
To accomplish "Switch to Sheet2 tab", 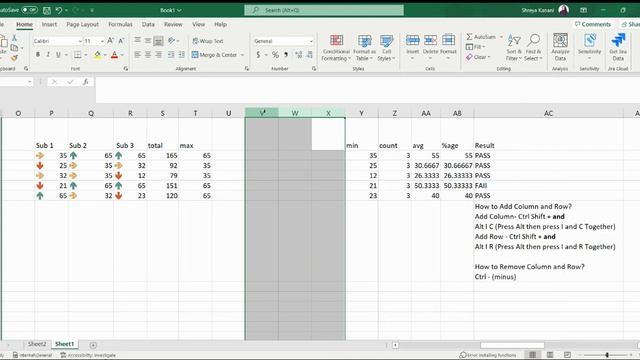I will (37, 344).
